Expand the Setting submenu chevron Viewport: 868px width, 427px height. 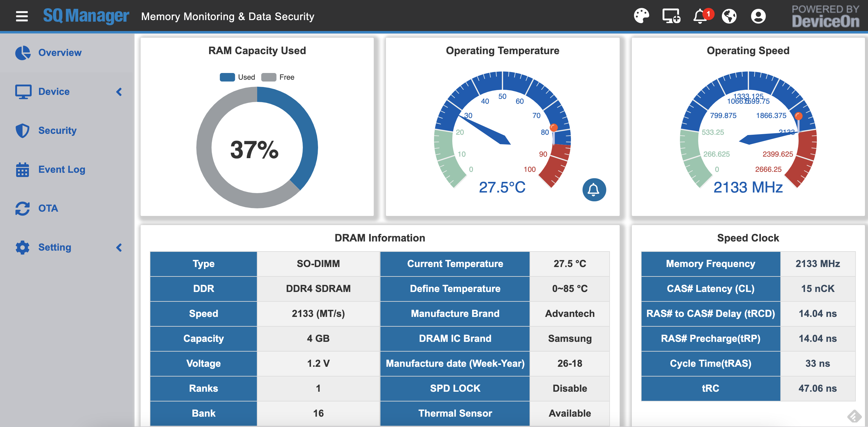[x=119, y=248]
